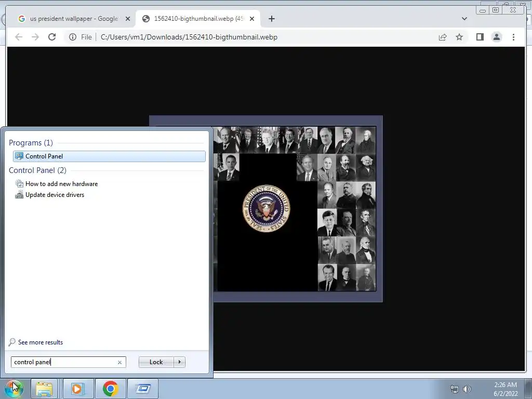Close the 1562410-bigthumbnail.webp tab

pyautogui.click(x=252, y=19)
